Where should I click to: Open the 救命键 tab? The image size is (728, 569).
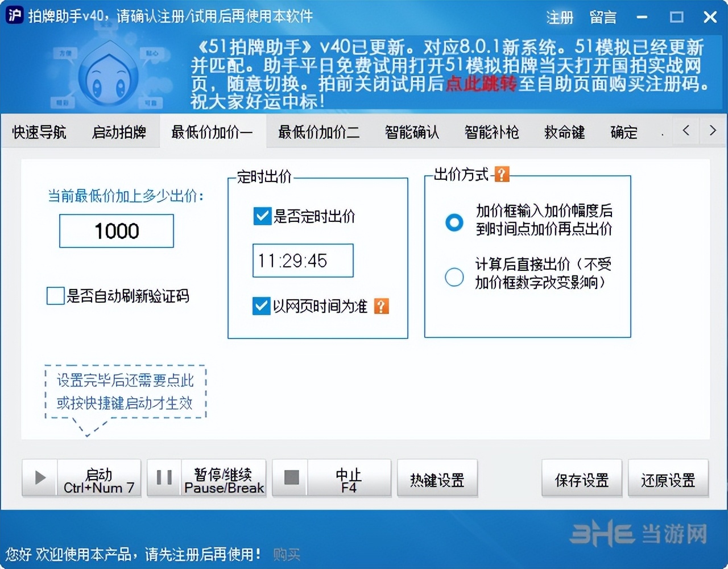564,131
